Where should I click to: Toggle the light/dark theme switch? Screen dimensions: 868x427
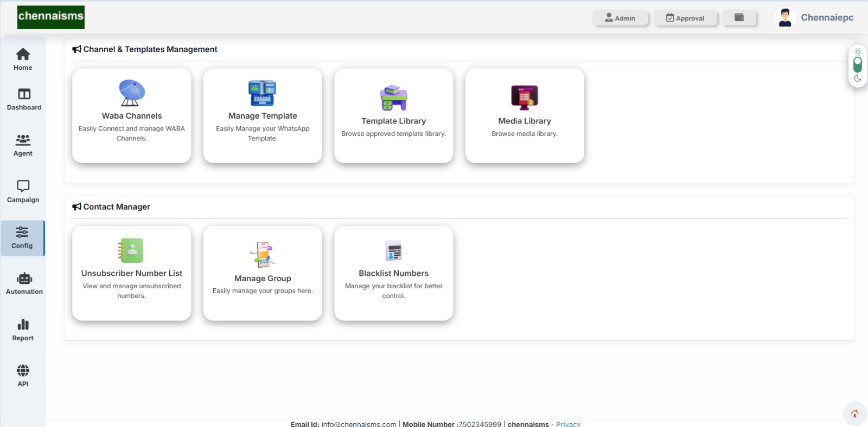click(x=858, y=65)
